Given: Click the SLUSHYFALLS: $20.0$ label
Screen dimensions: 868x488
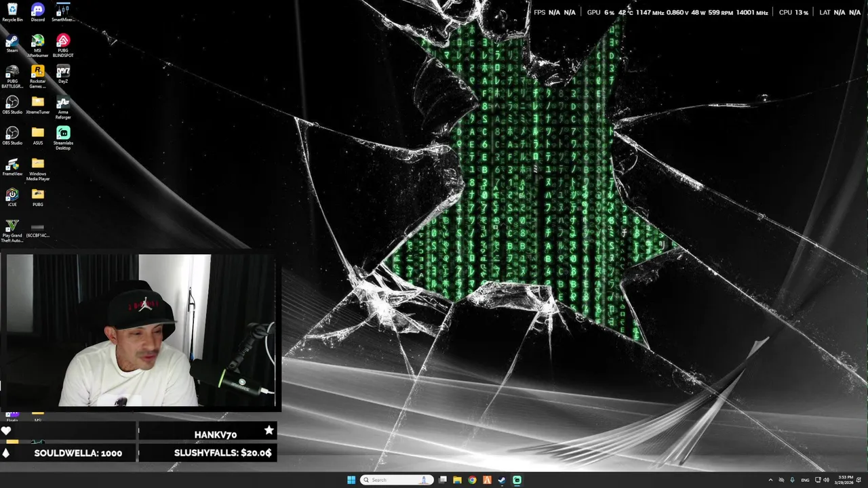Looking at the screenshot, I should tap(222, 453).
